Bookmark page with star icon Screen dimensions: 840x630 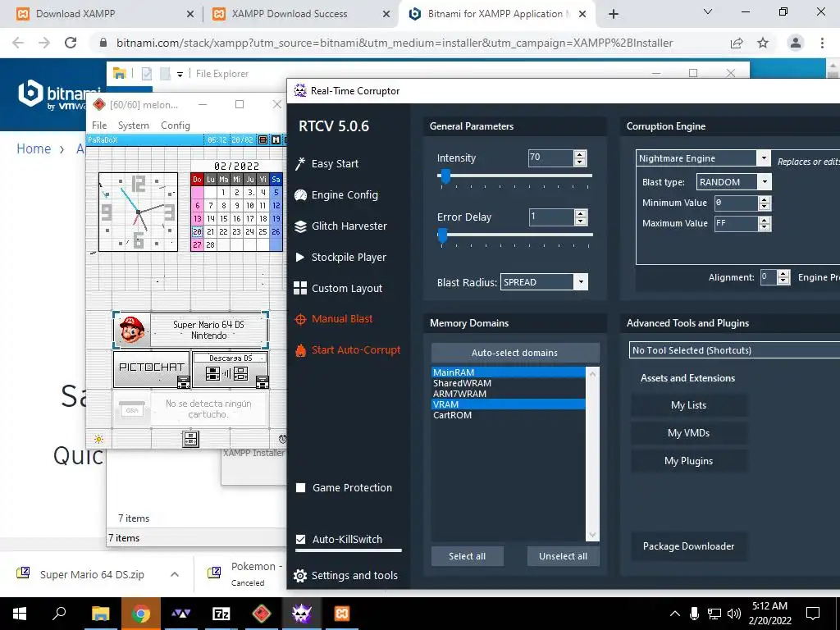tap(763, 43)
